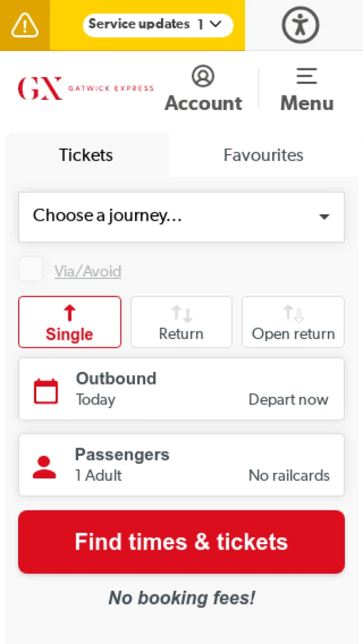Open the hamburger Menu icon
Viewport: 363px width, 644px height.
click(x=307, y=77)
